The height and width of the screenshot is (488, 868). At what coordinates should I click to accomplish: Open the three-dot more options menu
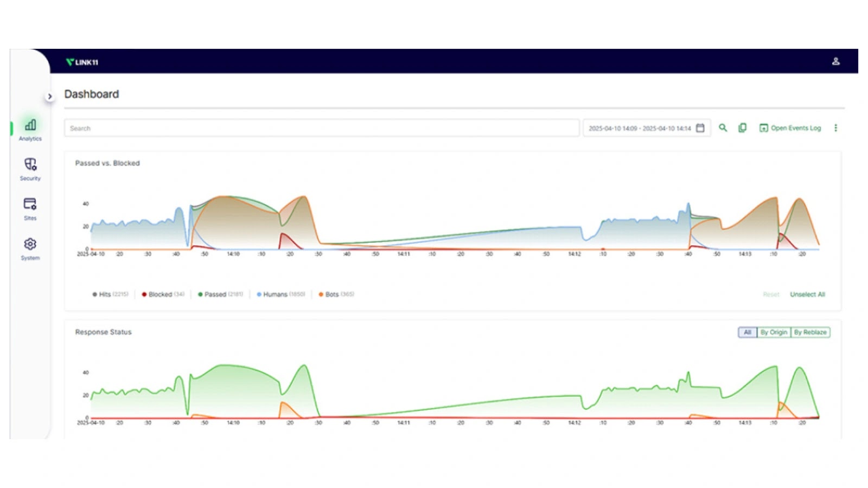coord(835,128)
